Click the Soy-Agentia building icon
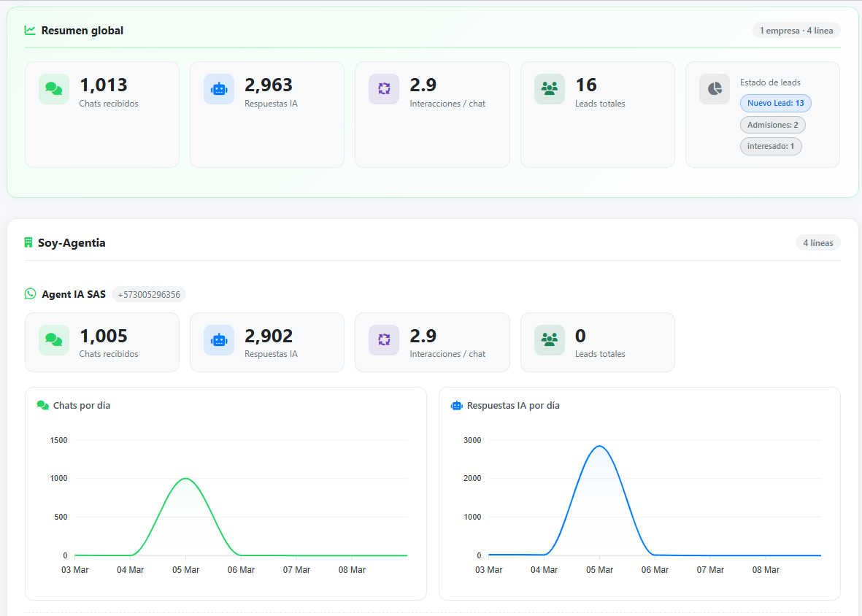 click(x=28, y=242)
